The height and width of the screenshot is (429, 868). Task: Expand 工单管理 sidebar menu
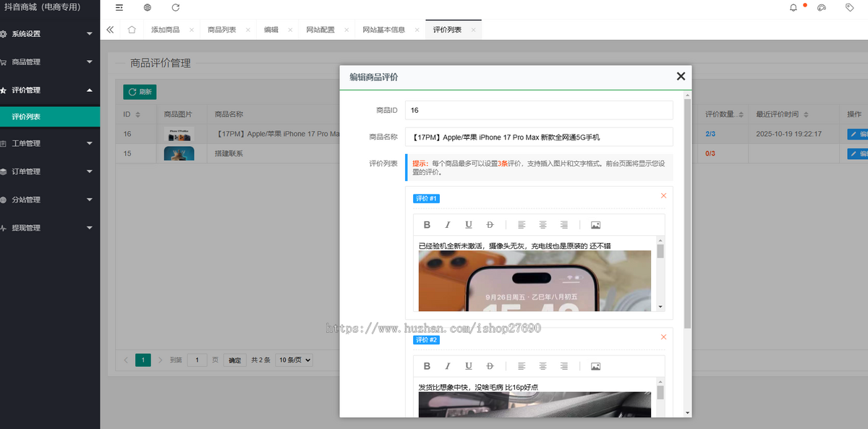(x=50, y=143)
